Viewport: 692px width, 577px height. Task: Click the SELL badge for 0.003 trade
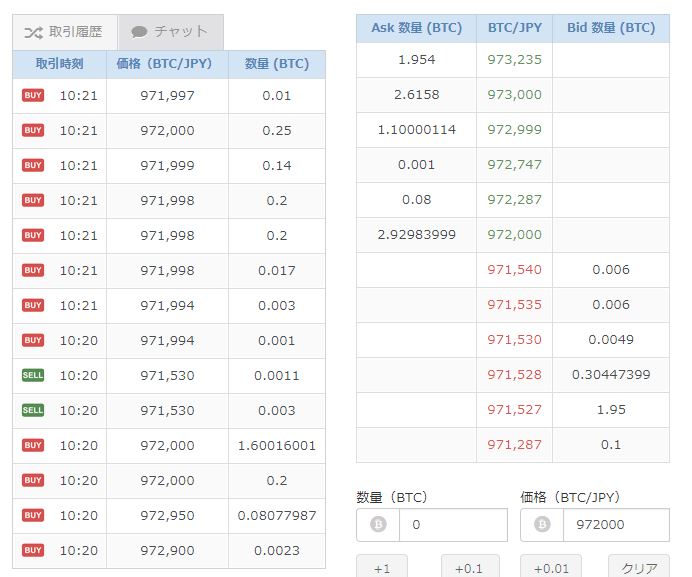33,410
